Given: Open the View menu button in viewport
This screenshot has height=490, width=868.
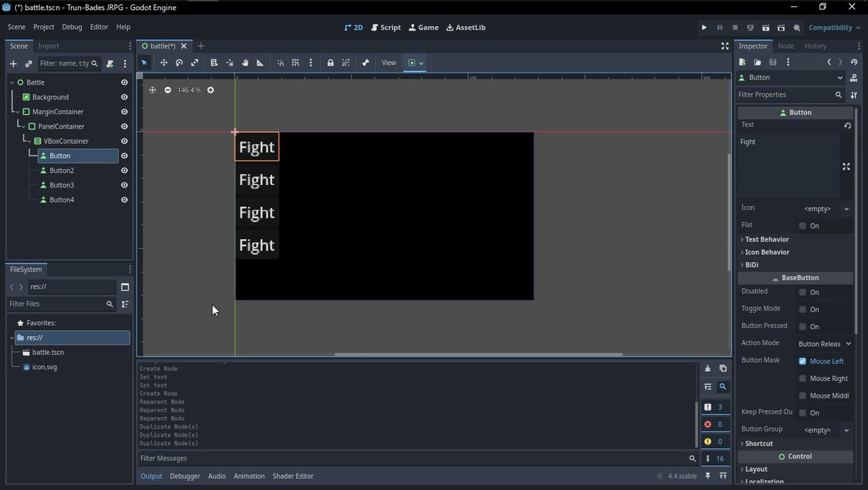Looking at the screenshot, I should point(389,63).
